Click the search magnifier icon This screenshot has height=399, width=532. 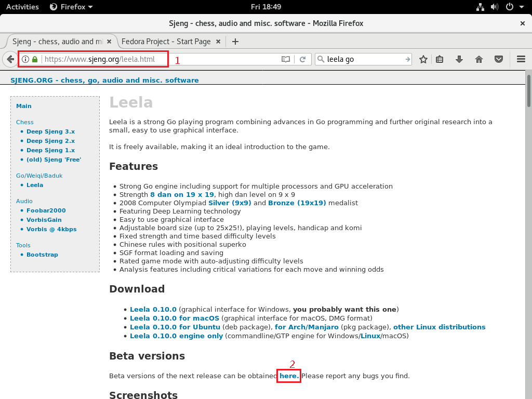(321, 59)
